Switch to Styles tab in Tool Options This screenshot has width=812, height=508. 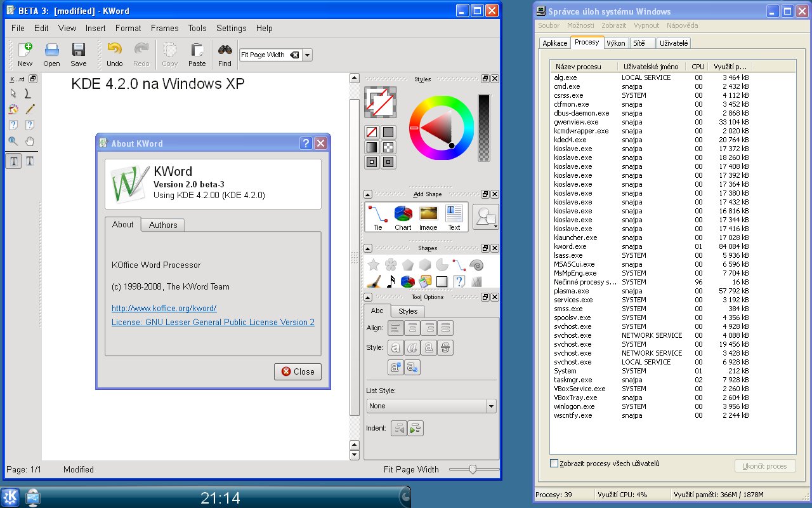408,311
